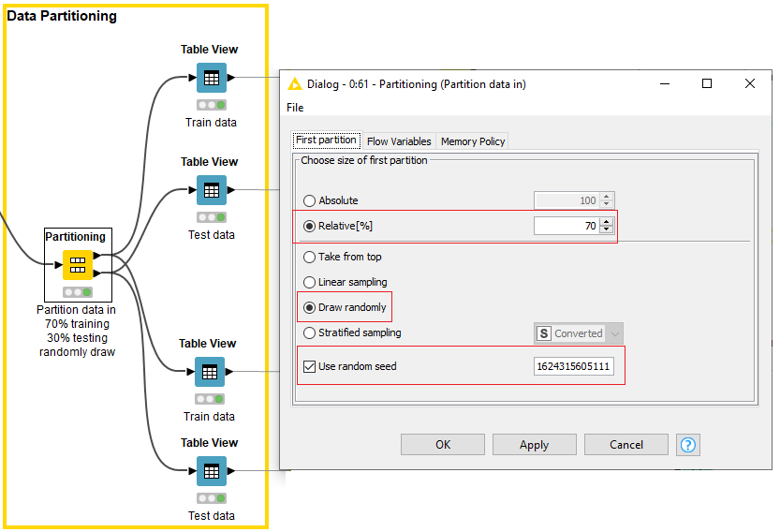Image resolution: width=780 pixels, height=532 pixels.
Task: Click input port of Partitioning node
Action: point(58,265)
